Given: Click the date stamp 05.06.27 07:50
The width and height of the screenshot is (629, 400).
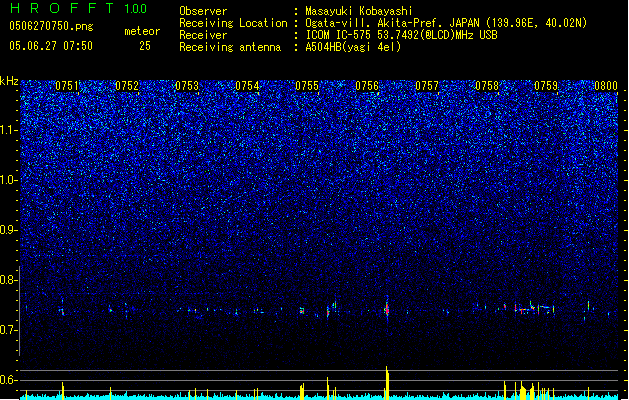Looking at the screenshot, I should pos(51,46).
